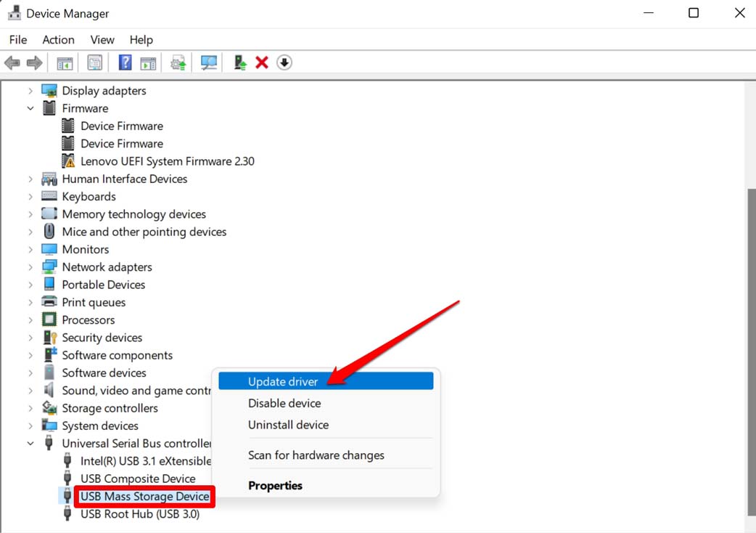
Task: Click the blue Help question mark icon
Action: [x=125, y=63]
